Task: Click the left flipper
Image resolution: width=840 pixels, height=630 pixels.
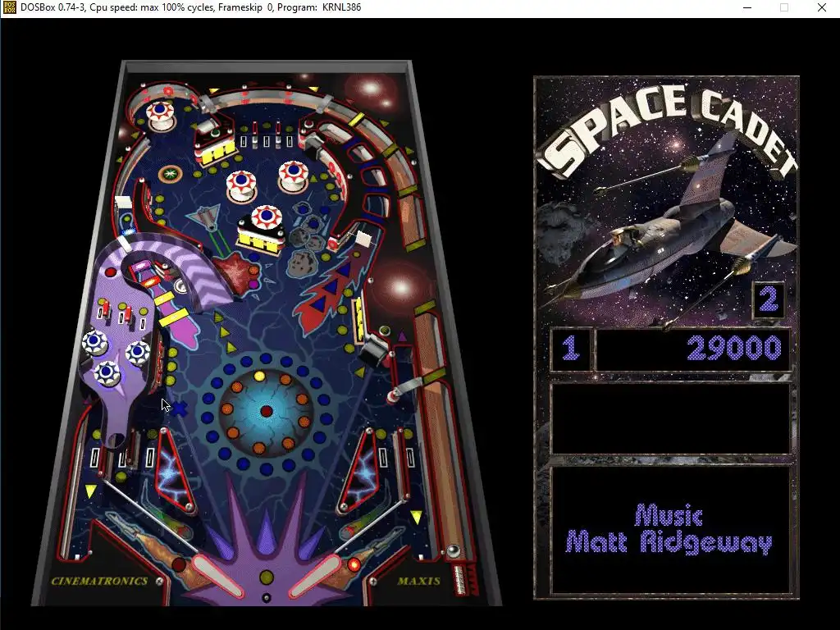Action: tap(217, 575)
